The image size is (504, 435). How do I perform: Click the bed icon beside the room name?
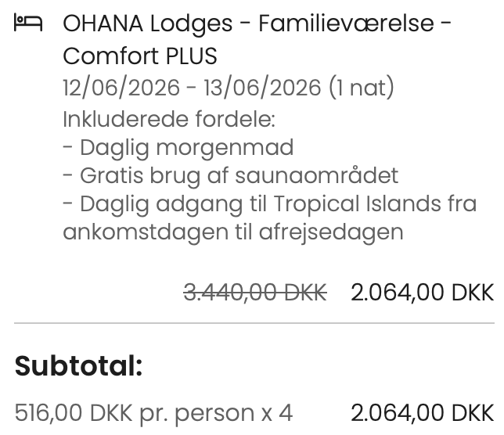pyautogui.click(x=27, y=23)
